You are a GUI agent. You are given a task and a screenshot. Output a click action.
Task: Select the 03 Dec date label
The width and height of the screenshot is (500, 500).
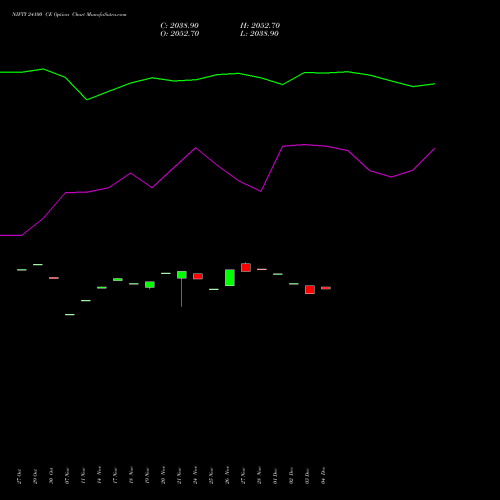coord(307,476)
